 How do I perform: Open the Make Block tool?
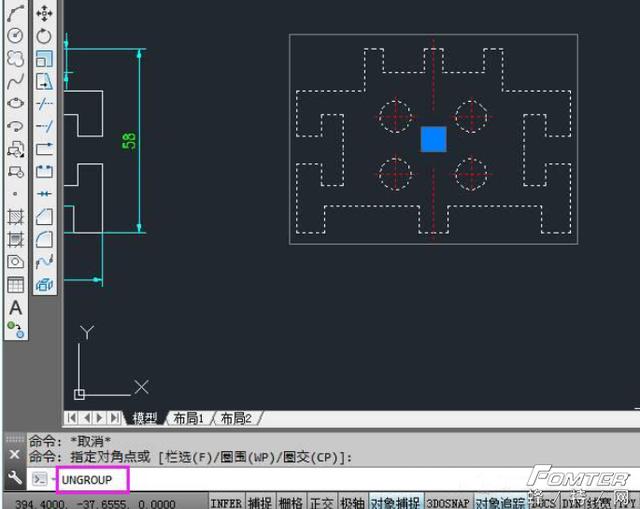click(x=16, y=171)
